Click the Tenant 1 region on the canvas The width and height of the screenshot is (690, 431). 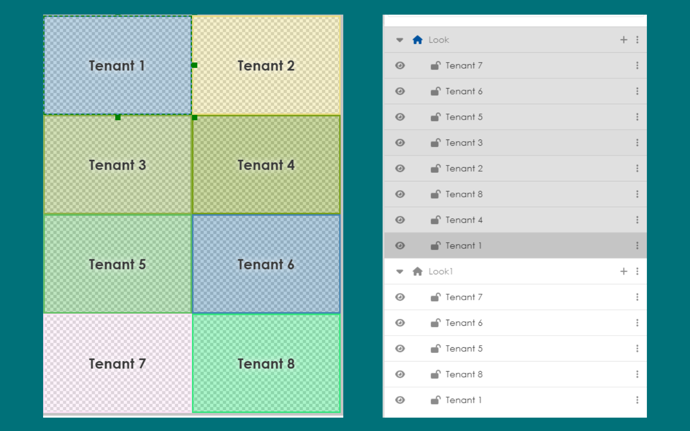tap(117, 66)
